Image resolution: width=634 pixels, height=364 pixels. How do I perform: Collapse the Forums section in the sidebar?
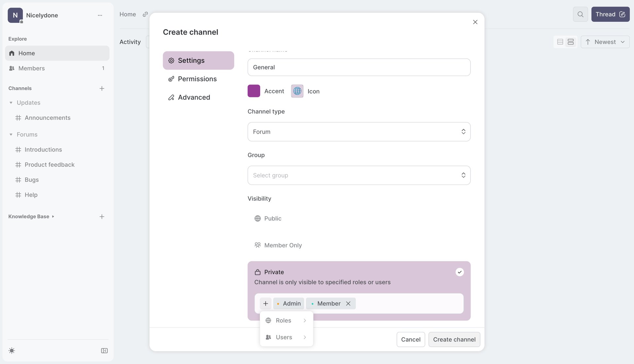(x=11, y=134)
